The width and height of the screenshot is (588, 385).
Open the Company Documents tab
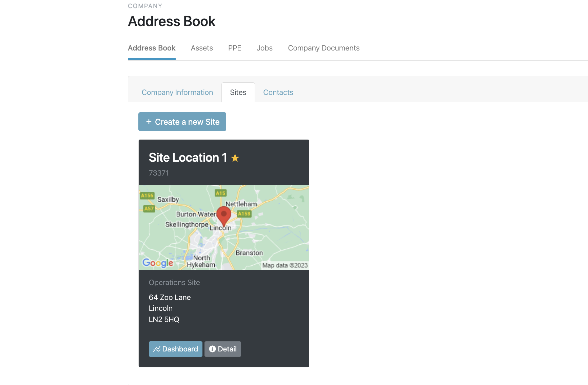324,48
